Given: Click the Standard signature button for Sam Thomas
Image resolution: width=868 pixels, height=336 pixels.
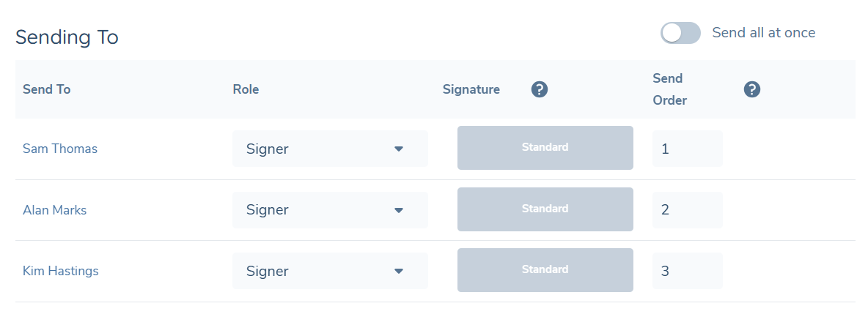Looking at the screenshot, I should (x=545, y=148).
